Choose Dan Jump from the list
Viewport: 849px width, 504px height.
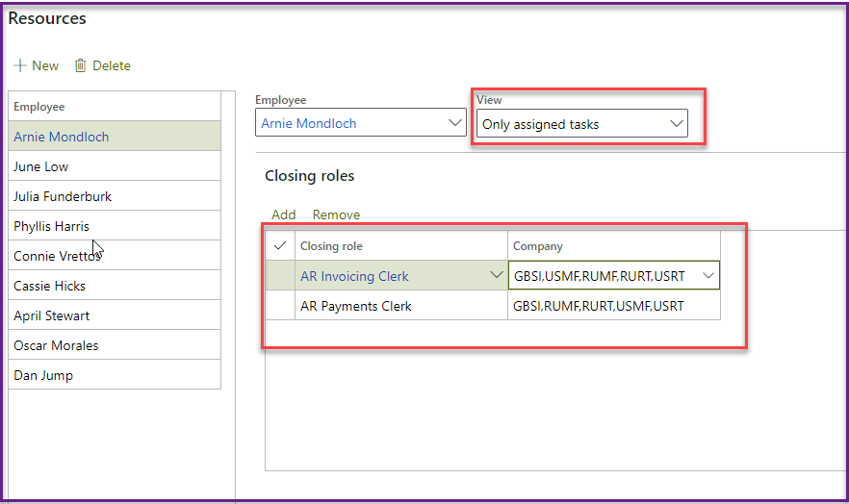tap(43, 375)
